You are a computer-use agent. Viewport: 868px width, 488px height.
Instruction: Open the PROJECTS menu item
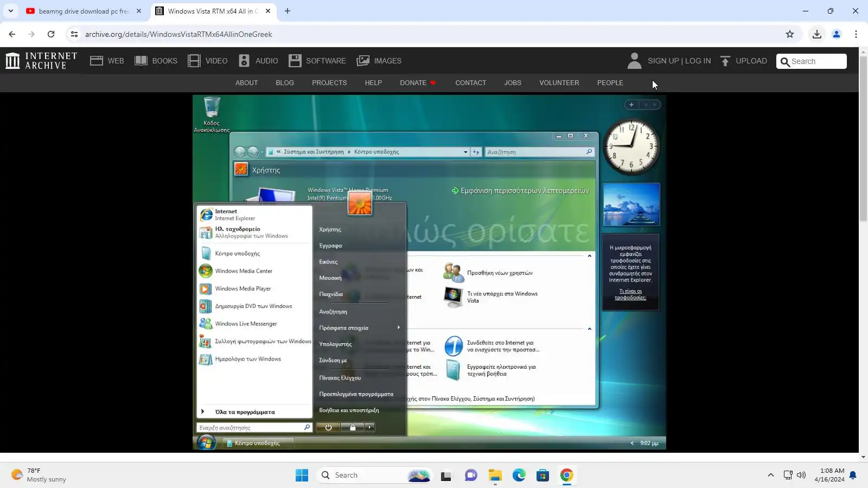[x=329, y=83]
